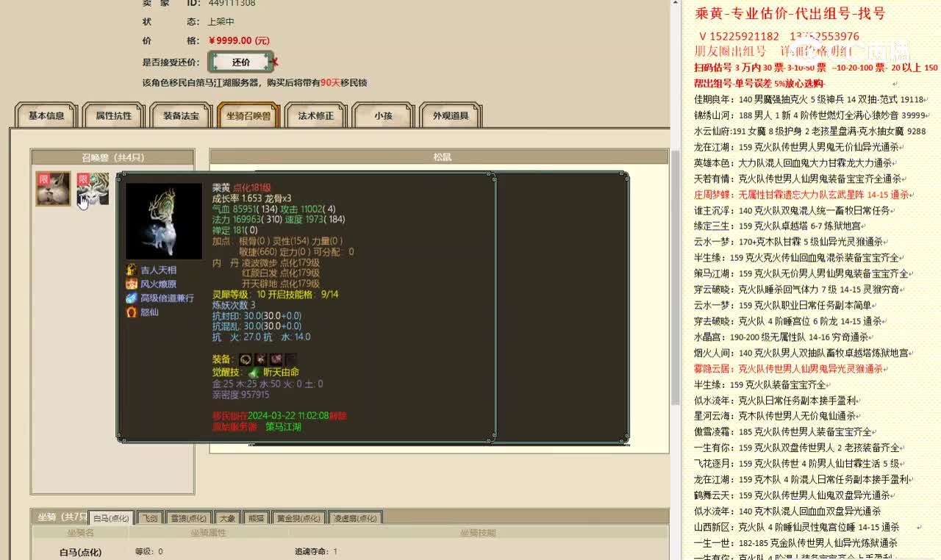941x560 pixels.
Task: Click the third equipment slot icon
Action: (x=276, y=359)
